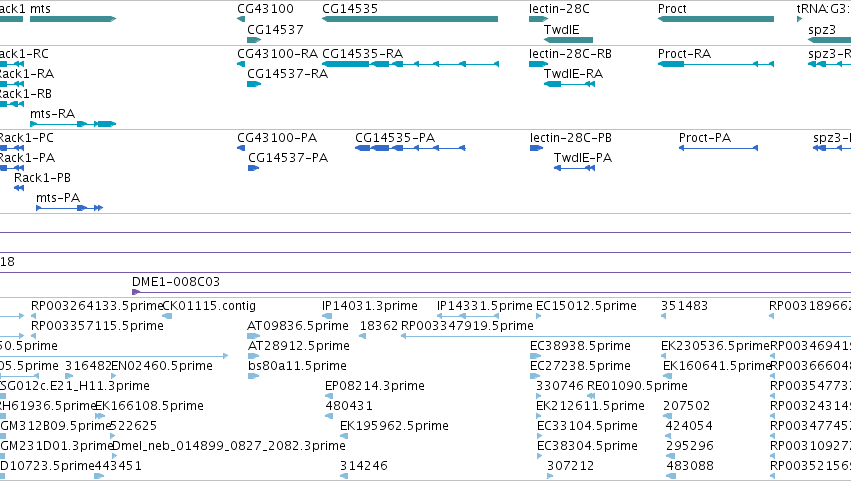Click the CG14535-PA protein label

tap(395, 138)
